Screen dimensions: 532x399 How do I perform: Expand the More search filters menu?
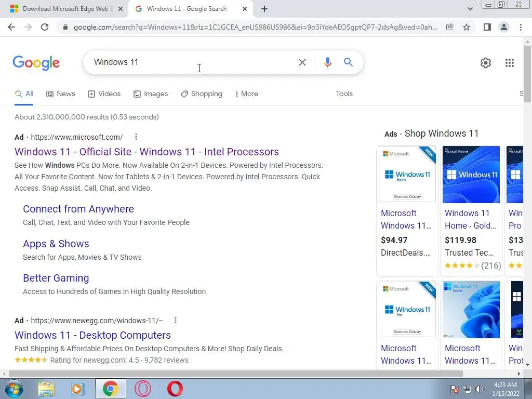click(x=246, y=94)
